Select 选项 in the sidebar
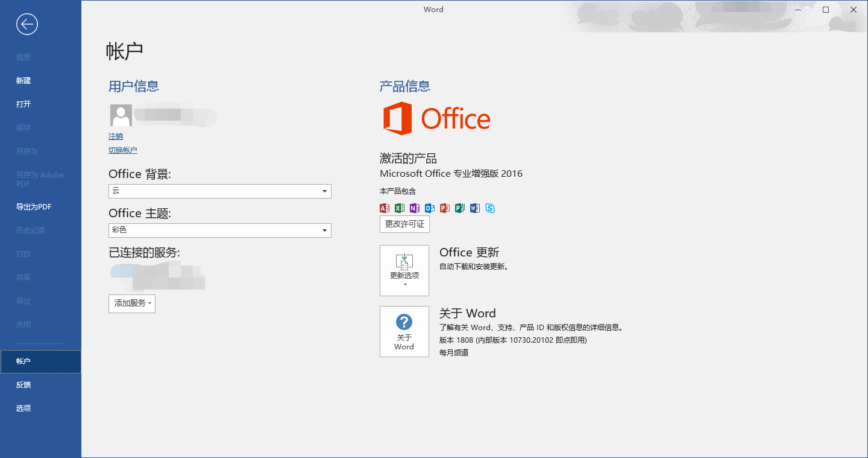 pyautogui.click(x=40, y=409)
